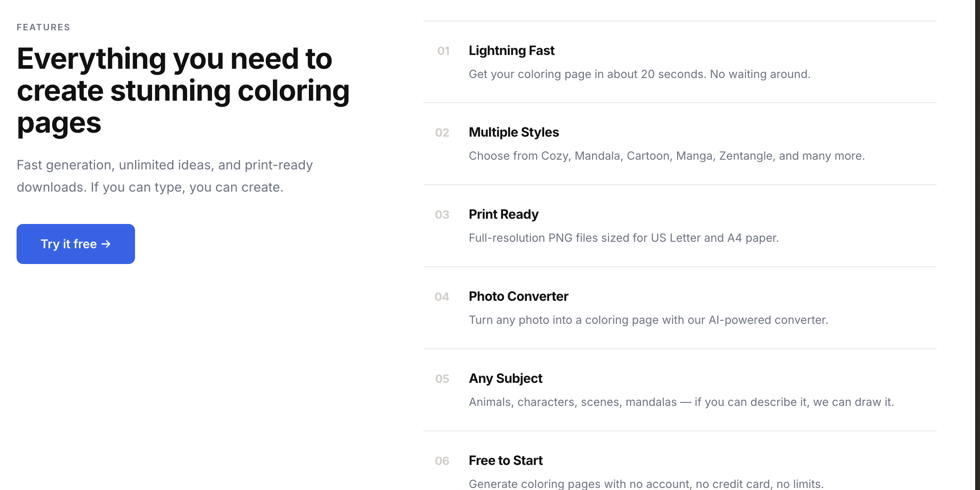Select the FEATURES section label
This screenshot has height=490, width=980.
pos(43,27)
